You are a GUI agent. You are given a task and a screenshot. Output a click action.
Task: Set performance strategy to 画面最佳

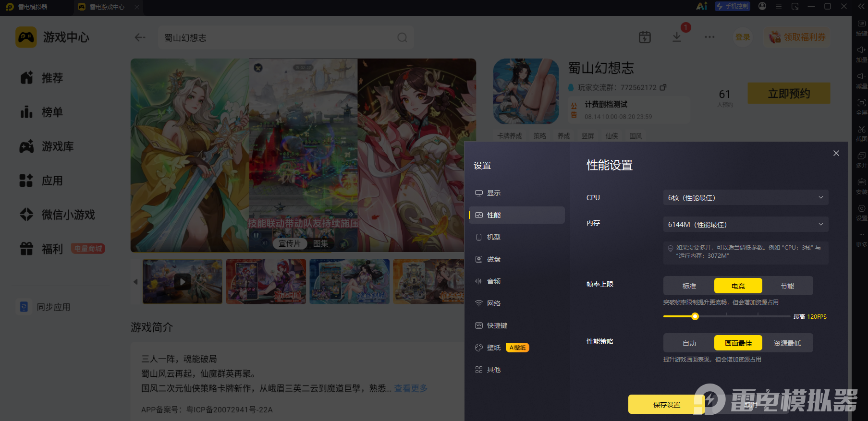tap(738, 343)
